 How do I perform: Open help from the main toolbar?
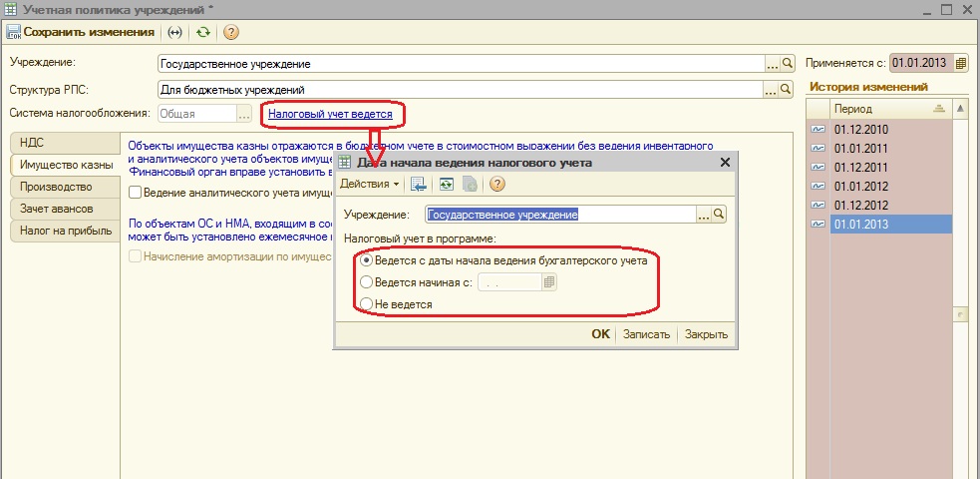click(230, 32)
